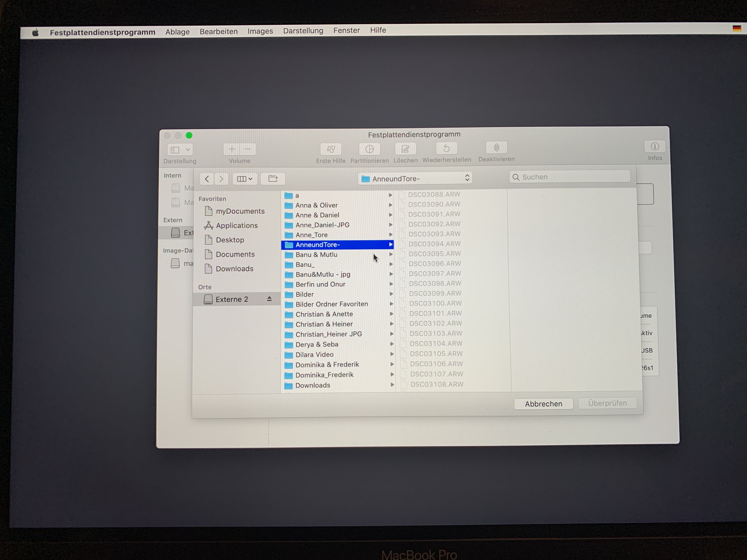Viewport: 747px width, 560px height.
Task: Select Externe 2 under Orte
Action: click(236, 299)
